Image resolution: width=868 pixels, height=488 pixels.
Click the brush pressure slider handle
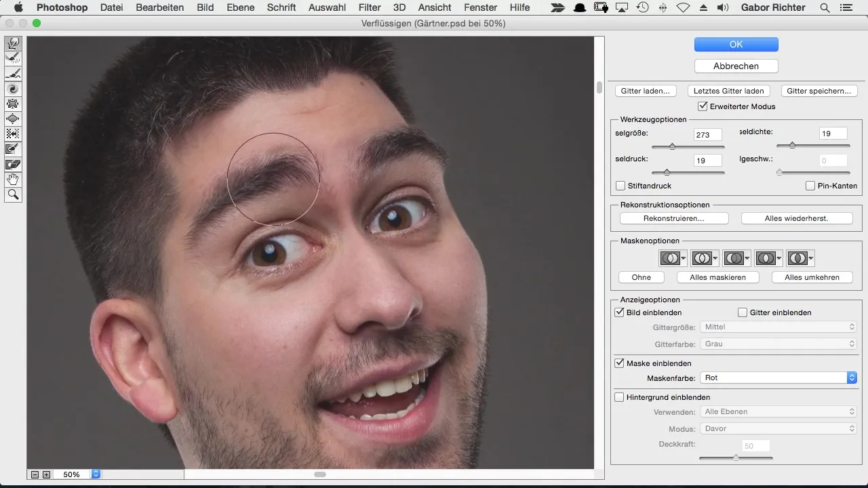(667, 172)
